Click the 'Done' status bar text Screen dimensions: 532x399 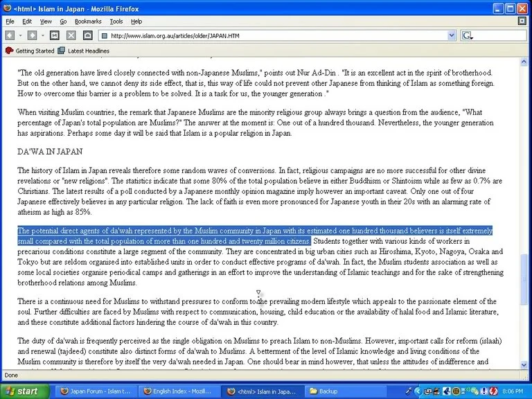(x=11, y=375)
